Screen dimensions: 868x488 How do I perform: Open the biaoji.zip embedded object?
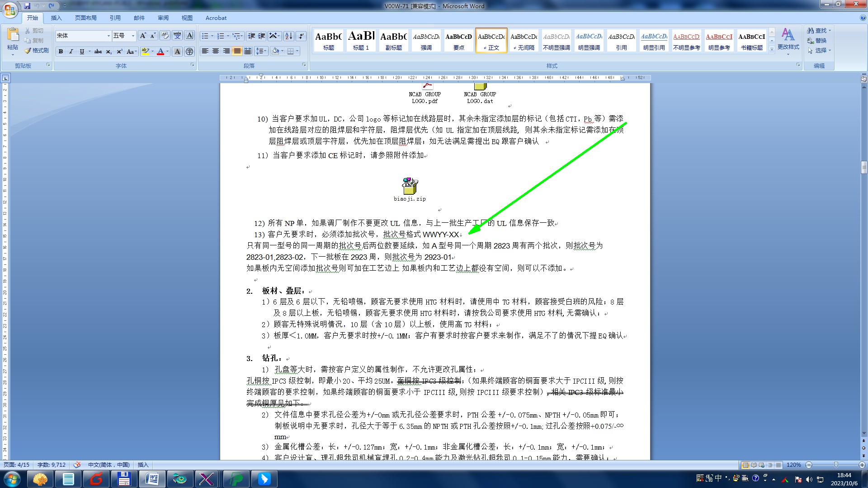410,186
